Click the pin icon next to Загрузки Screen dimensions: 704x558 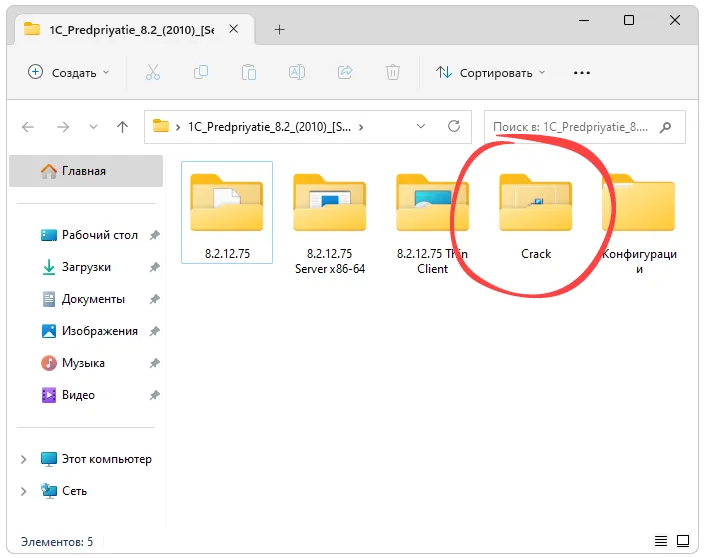click(x=154, y=267)
